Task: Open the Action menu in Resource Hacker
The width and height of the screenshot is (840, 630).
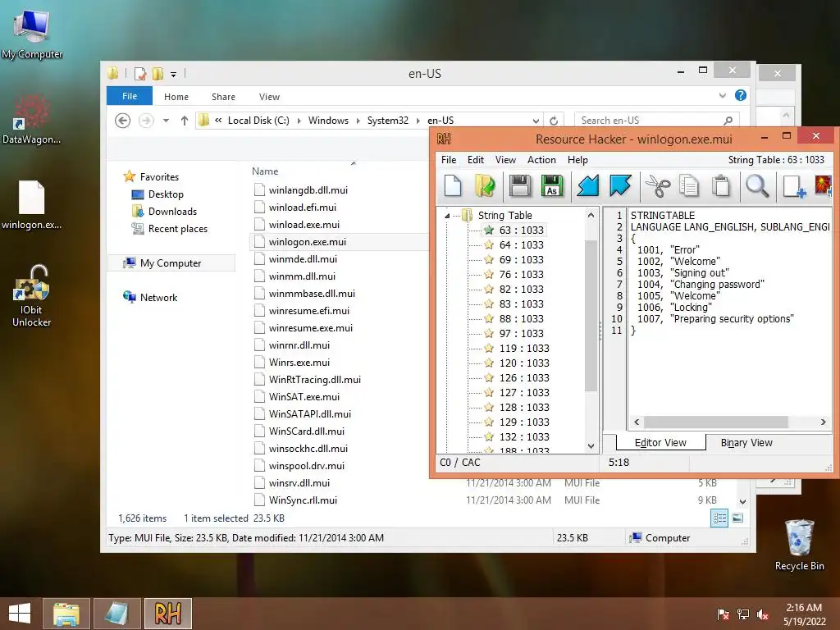Action: [x=541, y=160]
